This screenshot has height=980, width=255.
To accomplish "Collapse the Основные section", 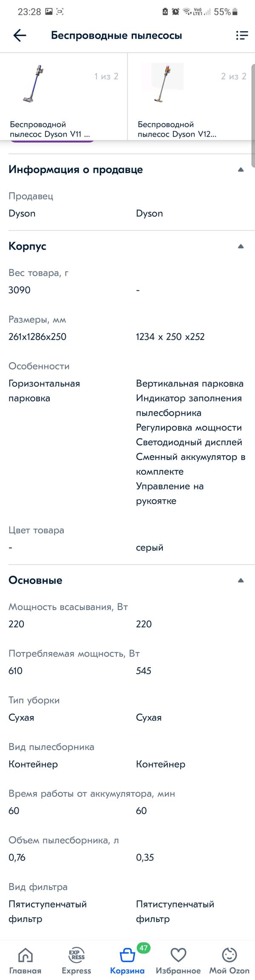I will tap(241, 580).
